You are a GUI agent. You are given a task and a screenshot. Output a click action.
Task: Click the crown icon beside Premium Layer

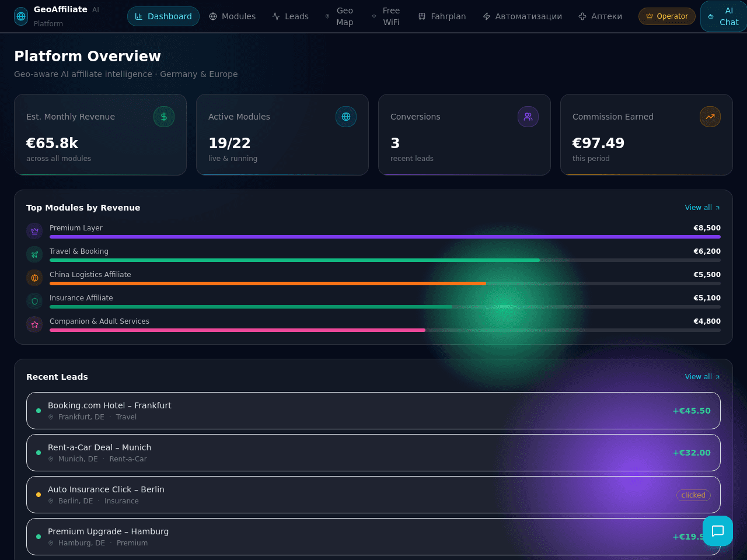[34, 231]
